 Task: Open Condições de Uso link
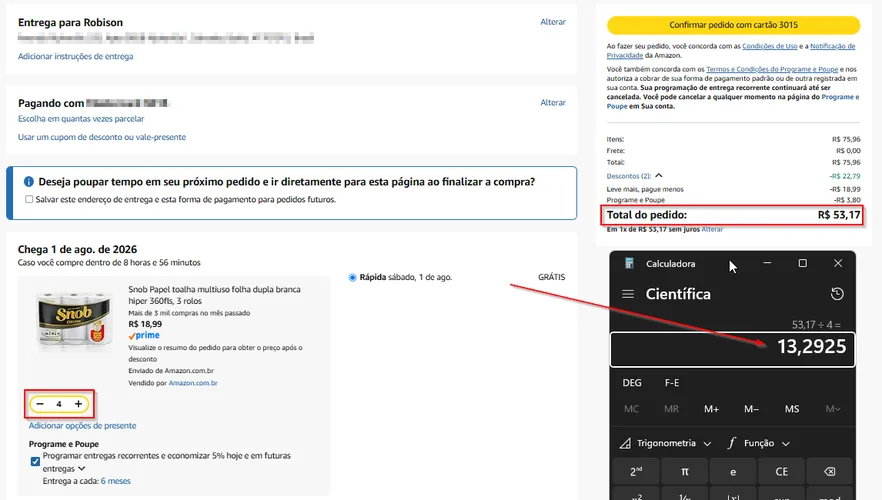click(x=770, y=46)
